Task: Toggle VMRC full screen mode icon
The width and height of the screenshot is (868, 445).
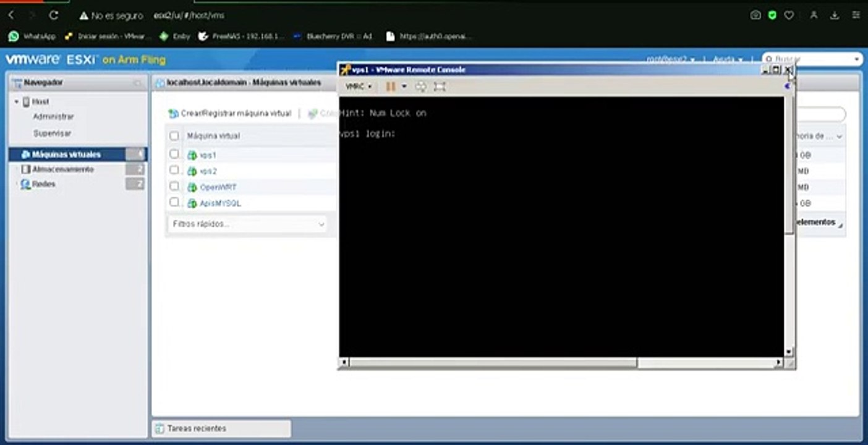Action: tap(440, 87)
